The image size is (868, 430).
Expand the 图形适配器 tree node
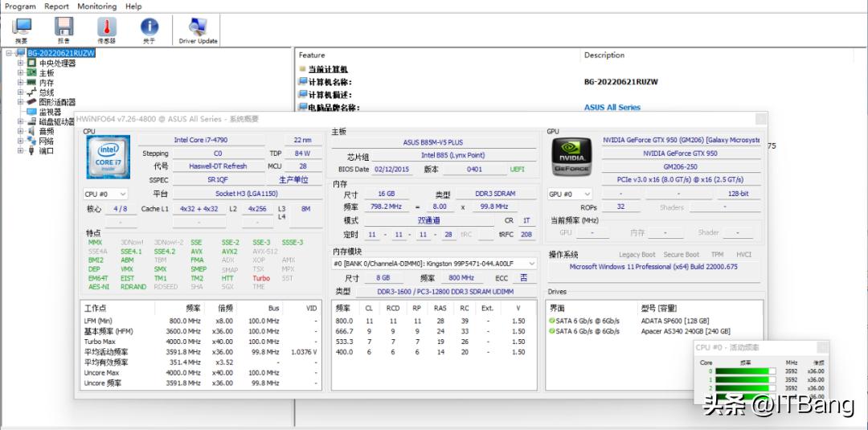20,102
